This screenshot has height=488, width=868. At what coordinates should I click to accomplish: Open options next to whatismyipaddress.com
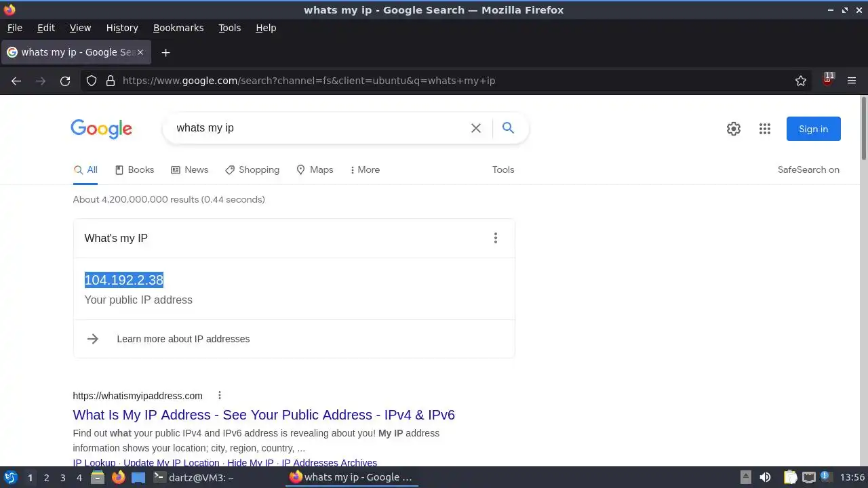coord(219,395)
